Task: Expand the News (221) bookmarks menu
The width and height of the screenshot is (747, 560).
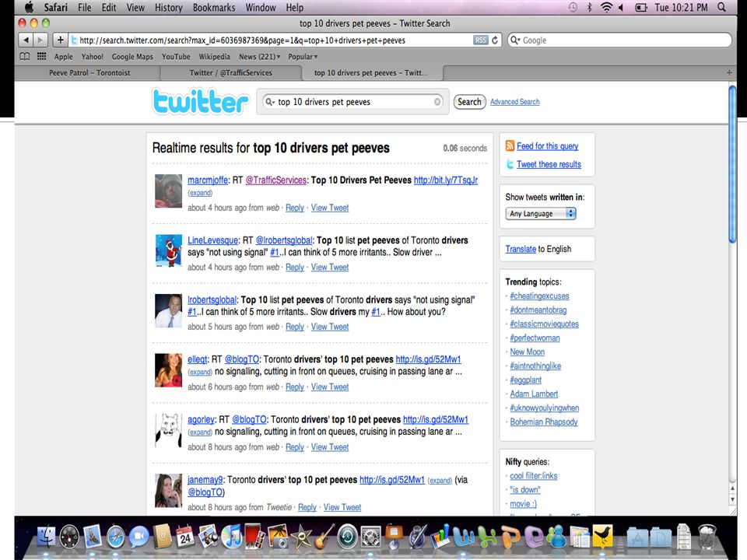Action: pyautogui.click(x=260, y=57)
